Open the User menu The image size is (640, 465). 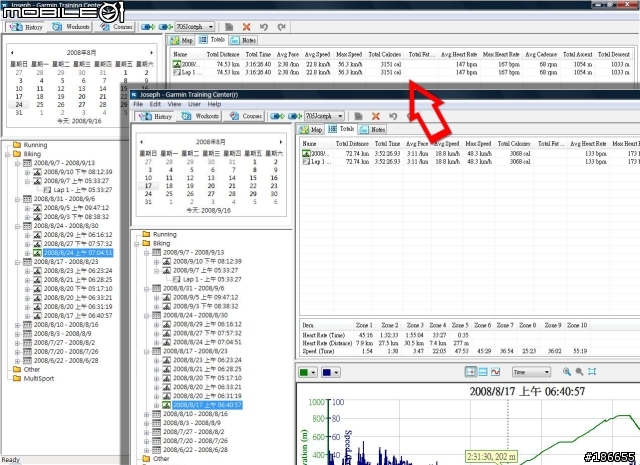click(194, 104)
